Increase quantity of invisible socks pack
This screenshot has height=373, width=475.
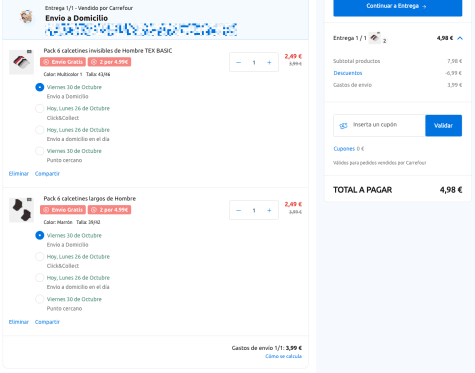click(x=269, y=62)
